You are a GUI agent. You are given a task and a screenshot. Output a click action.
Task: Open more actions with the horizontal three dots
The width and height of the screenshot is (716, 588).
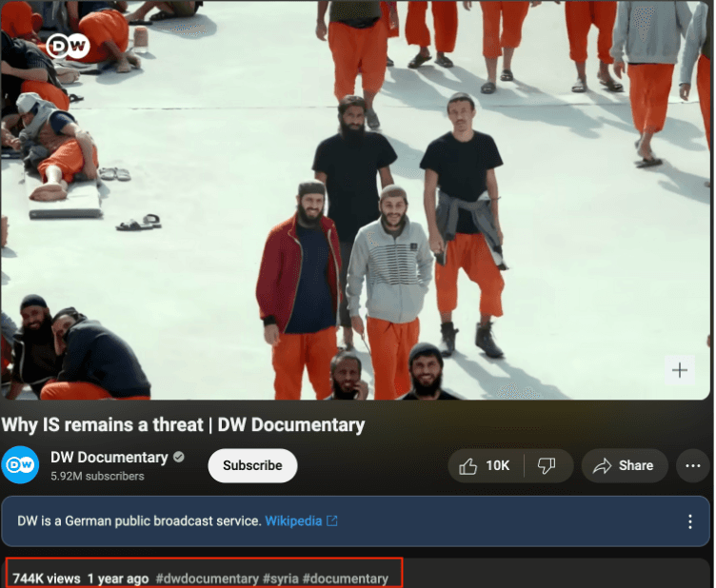pos(693,465)
